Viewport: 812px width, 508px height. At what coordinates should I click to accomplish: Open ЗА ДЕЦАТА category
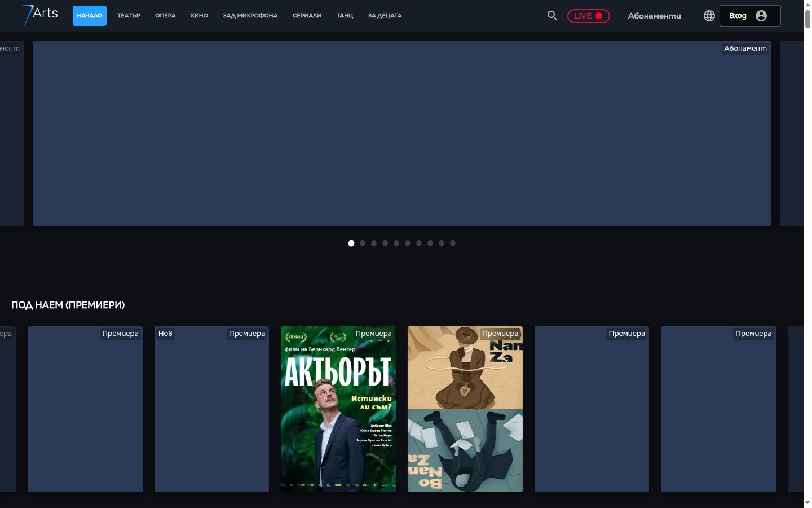[x=385, y=16]
